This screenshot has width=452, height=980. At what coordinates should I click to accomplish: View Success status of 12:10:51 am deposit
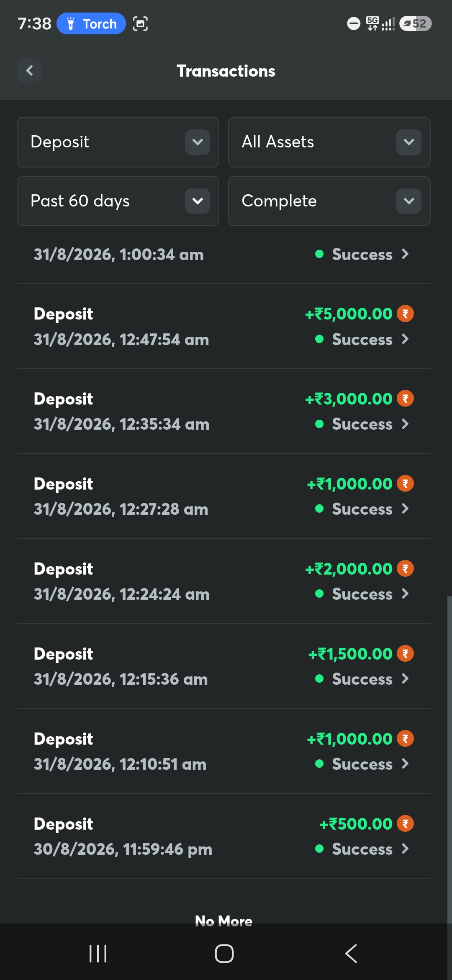click(x=362, y=764)
